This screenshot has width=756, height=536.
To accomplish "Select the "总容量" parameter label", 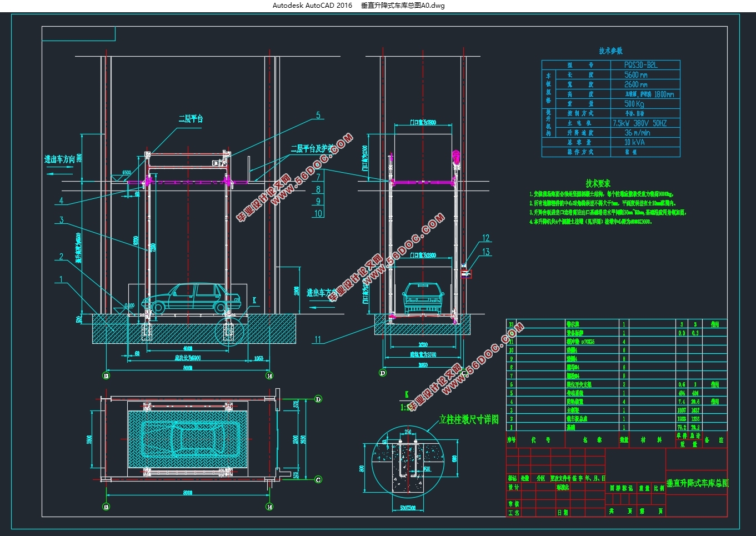I will pyautogui.click(x=580, y=142).
